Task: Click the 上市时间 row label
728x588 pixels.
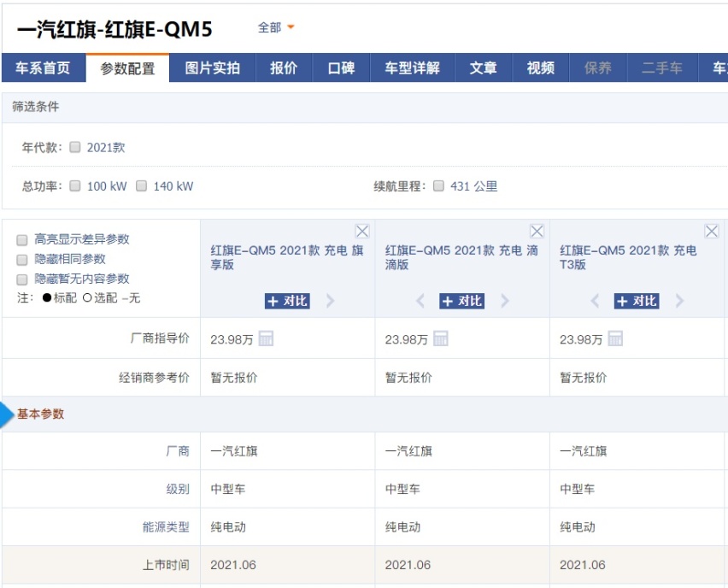Action: pyautogui.click(x=166, y=565)
